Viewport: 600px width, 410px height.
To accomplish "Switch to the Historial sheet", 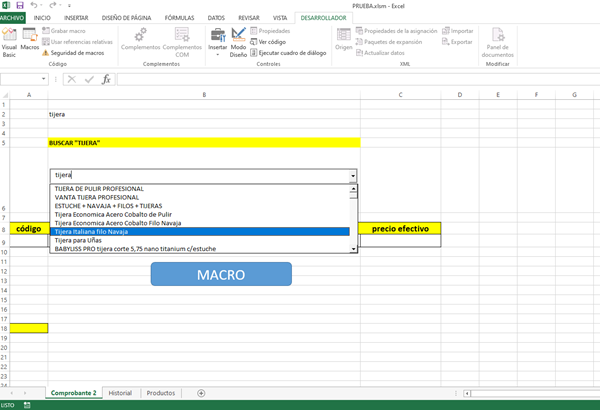I will [x=120, y=393].
